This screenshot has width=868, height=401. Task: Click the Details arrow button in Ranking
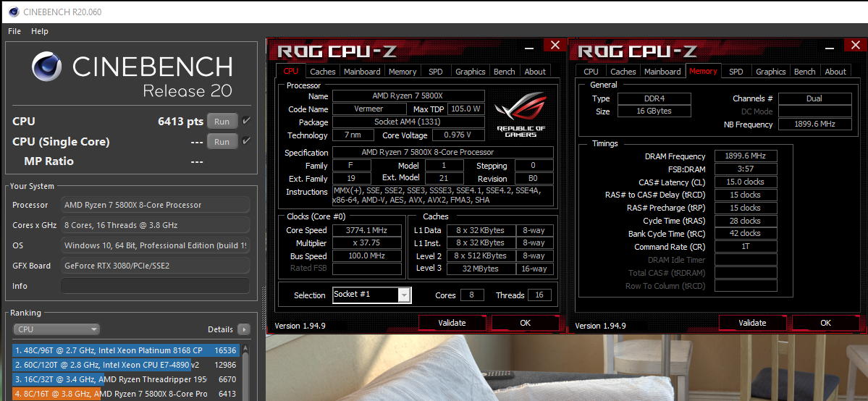coord(243,329)
